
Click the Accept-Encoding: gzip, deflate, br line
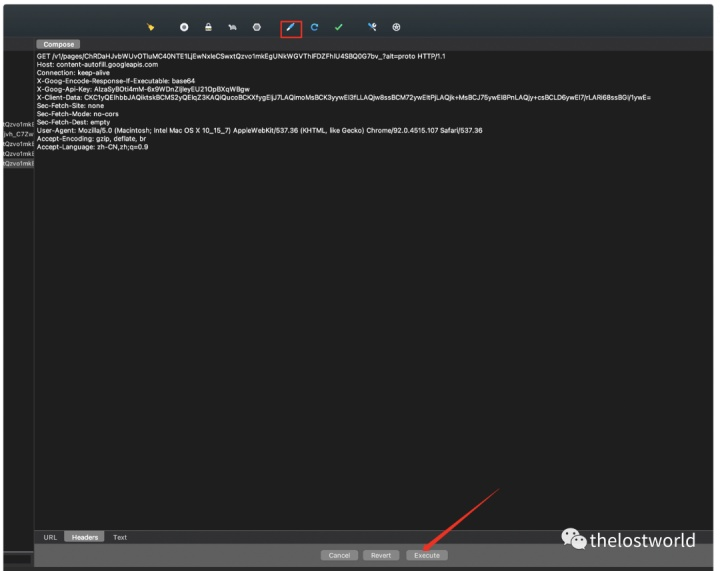[x=91, y=139]
